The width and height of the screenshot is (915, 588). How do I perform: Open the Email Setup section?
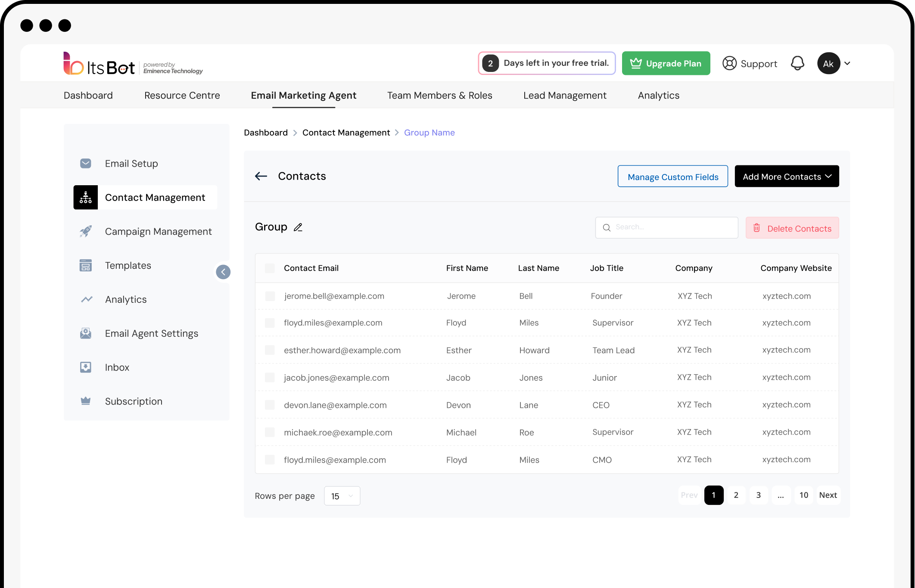[x=131, y=163]
